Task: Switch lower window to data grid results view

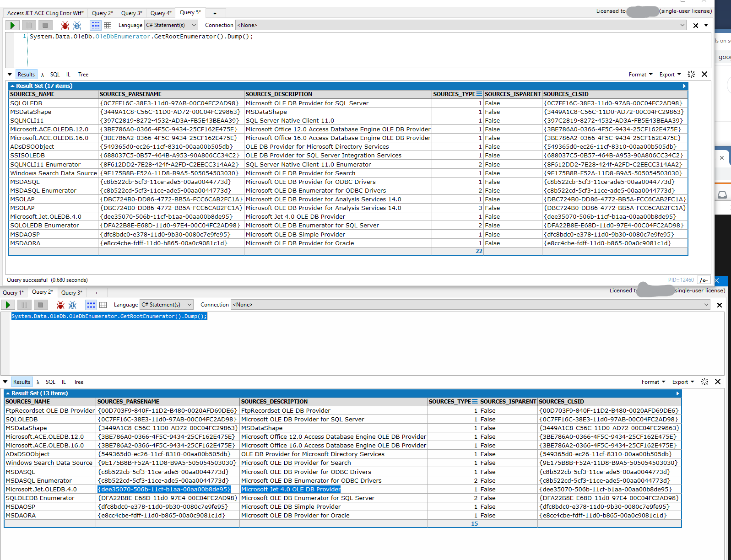Action: (103, 305)
